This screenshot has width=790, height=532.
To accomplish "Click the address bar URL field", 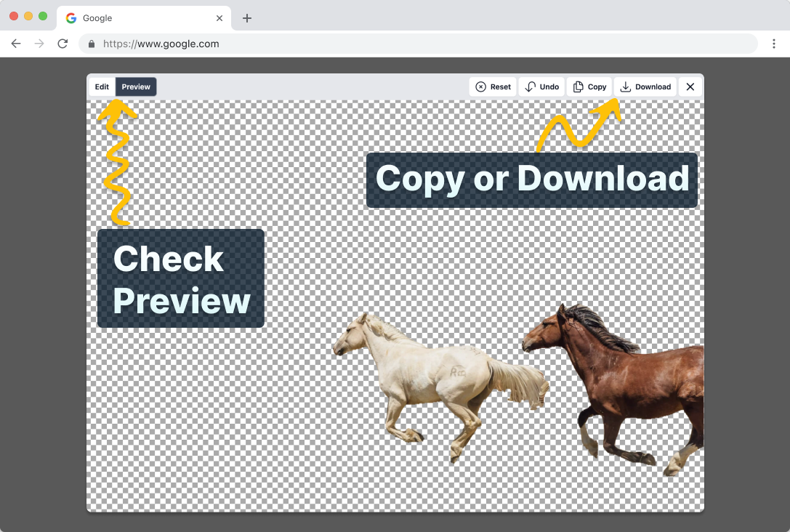I will (422, 44).
